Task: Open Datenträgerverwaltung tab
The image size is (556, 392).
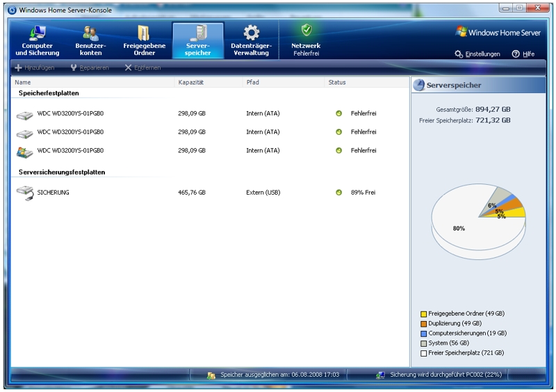Action: pos(251,40)
